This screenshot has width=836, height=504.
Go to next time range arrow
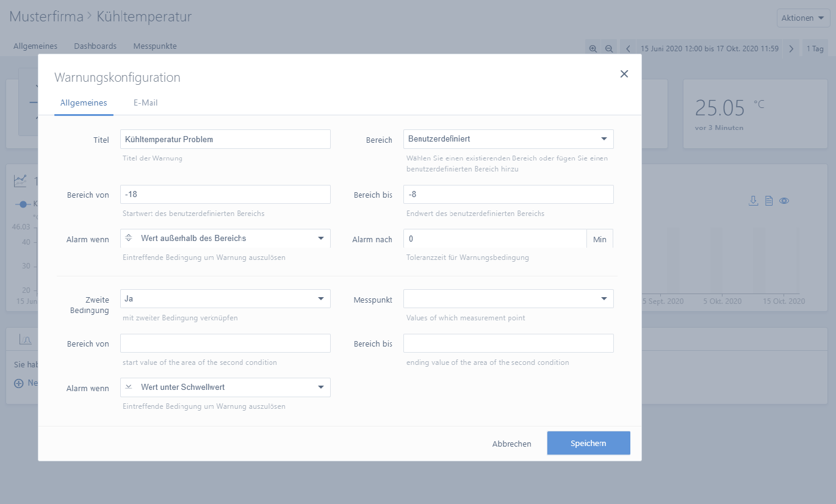coord(791,49)
